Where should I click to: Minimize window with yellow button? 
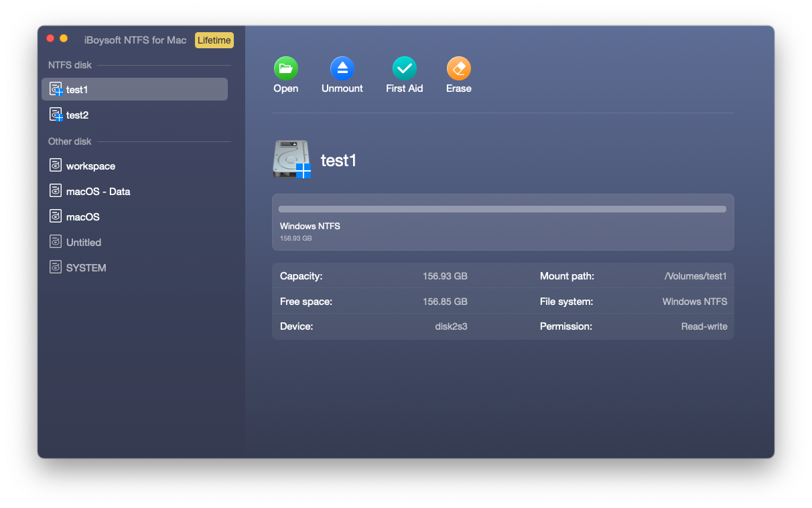click(x=64, y=39)
